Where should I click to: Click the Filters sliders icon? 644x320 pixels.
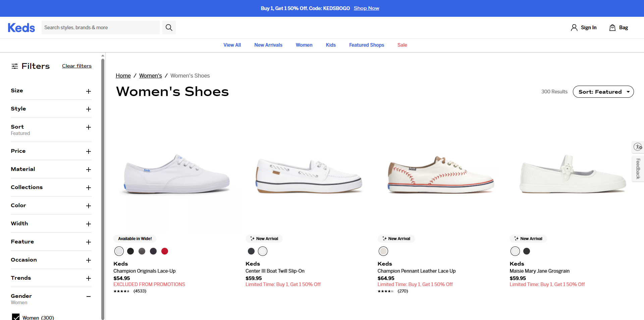click(x=15, y=66)
